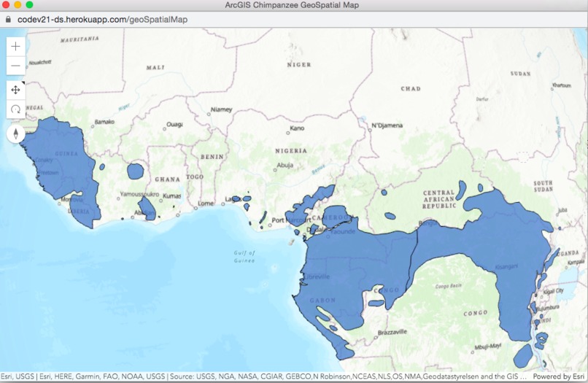The height and width of the screenshot is (383, 588).
Task: Open the Powered by Esri link
Action: tap(559, 376)
